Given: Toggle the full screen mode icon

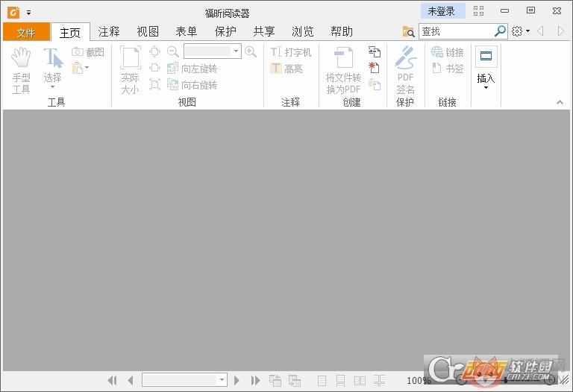Looking at the screenshot, I should 478,11.
